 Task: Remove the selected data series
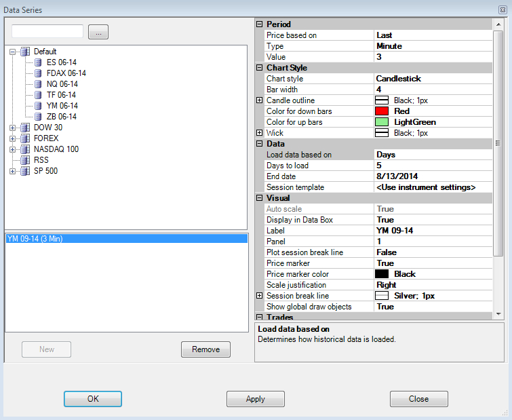[x=205, y=349]
